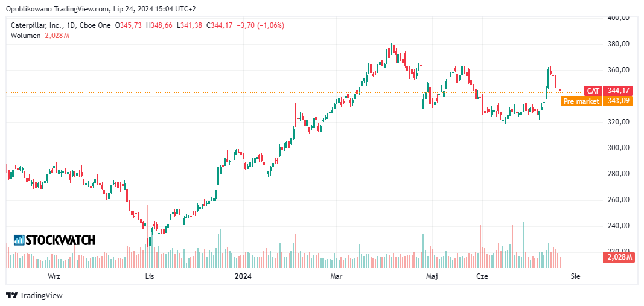Screen dimensions: 644x306
Task: Click the 344,17 current price tag
Action: (617, 91)
